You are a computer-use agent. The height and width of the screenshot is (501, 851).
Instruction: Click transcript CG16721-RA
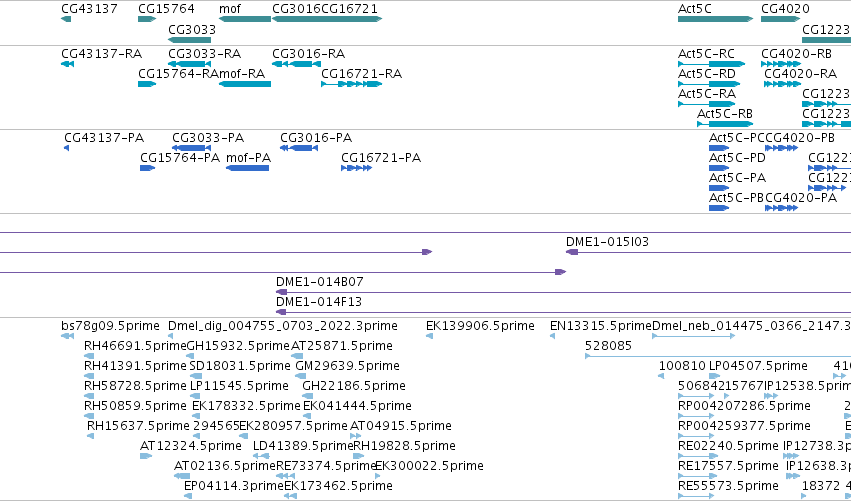[x=352, y=84]
